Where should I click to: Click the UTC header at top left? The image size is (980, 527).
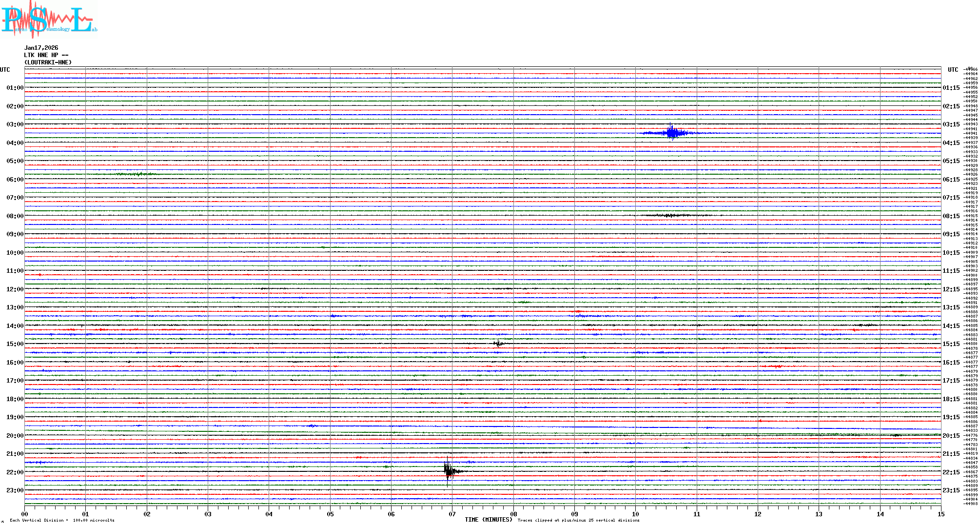(x=5, y=70)
